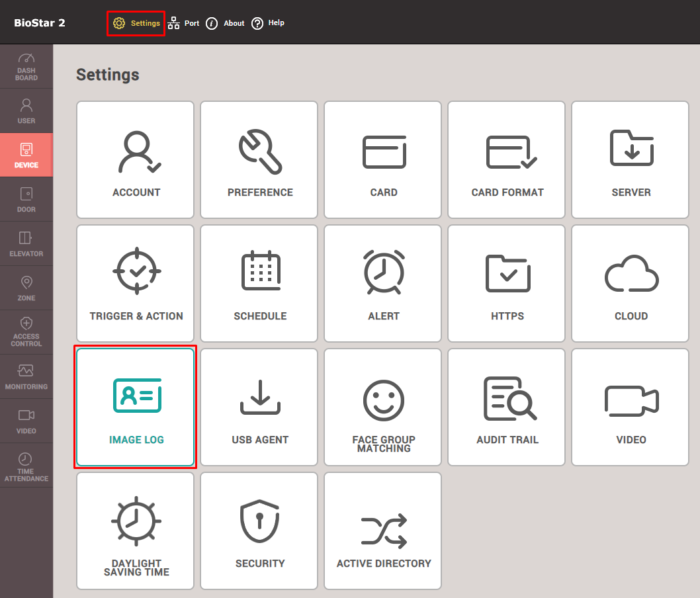Click the Alert alarm clock tile

pyautogui.click(x=383, y=283)
